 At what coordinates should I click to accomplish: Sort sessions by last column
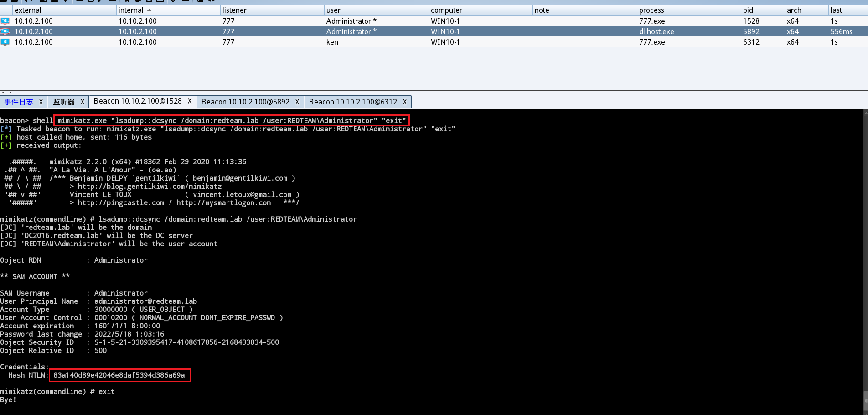pos(848,10)
